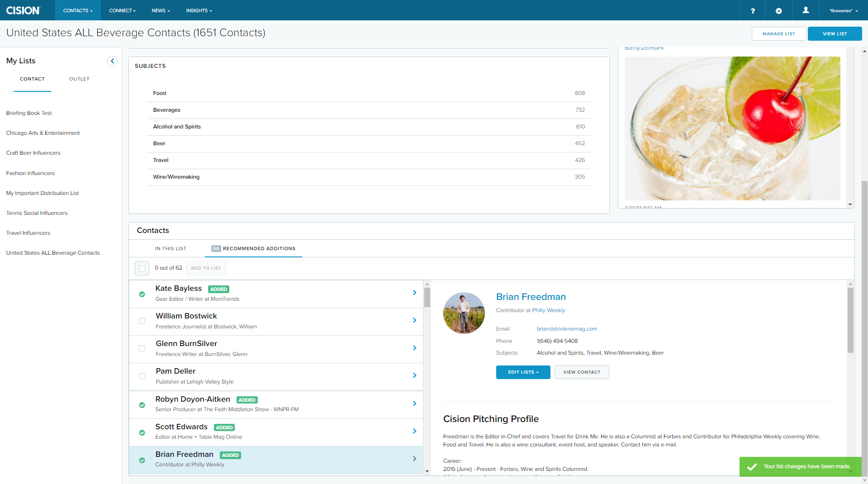The height and width of the screenshot is (484, 868).
Task: Open Chicago Arts & Entertainment list
Action: coord(43,133)
